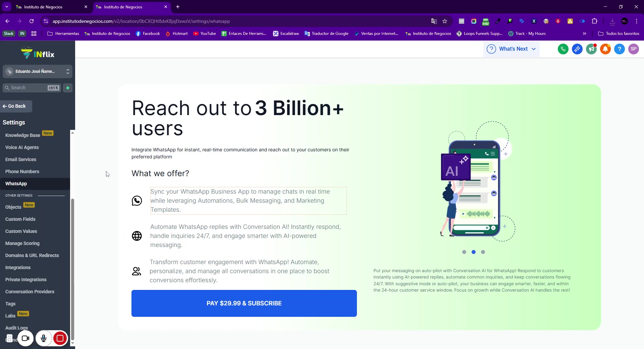Open Custom Fields settings
Image resolution: width=644 pixels, height=349 pixels.
(x=20, y=219)
